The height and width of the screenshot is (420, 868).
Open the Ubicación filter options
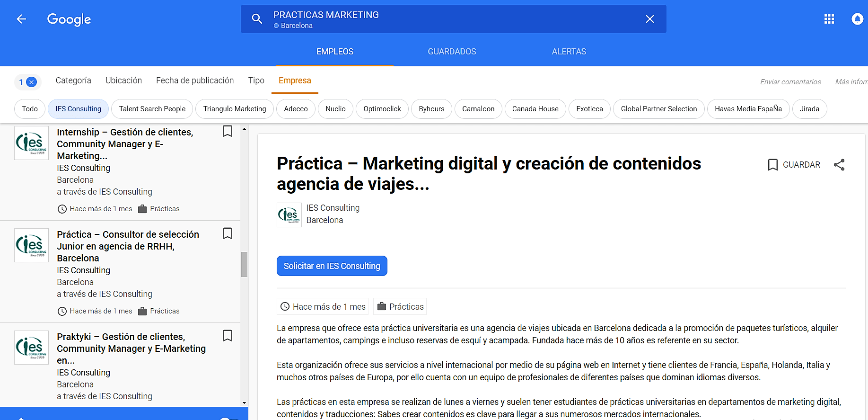click(123, 80)
